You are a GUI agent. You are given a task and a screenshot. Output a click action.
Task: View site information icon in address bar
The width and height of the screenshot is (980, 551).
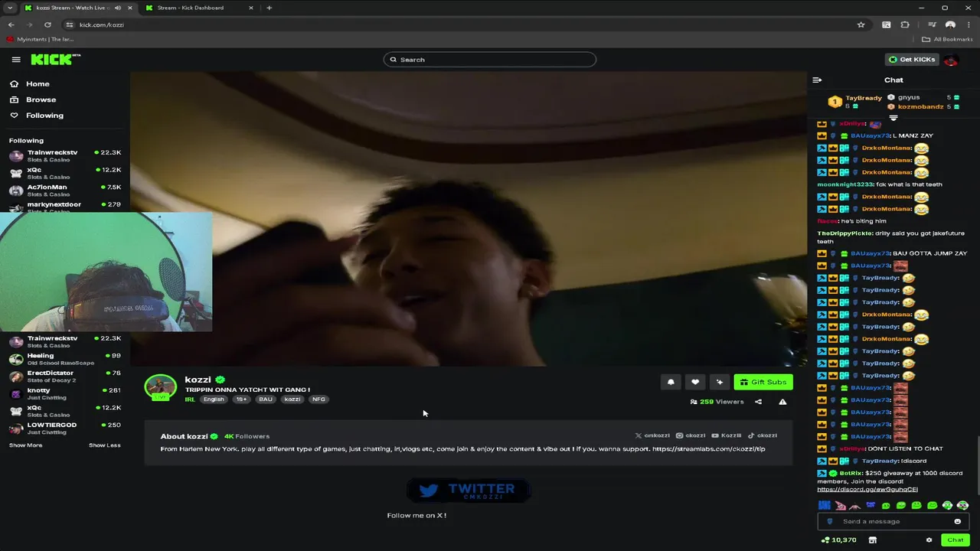[70, 24]
